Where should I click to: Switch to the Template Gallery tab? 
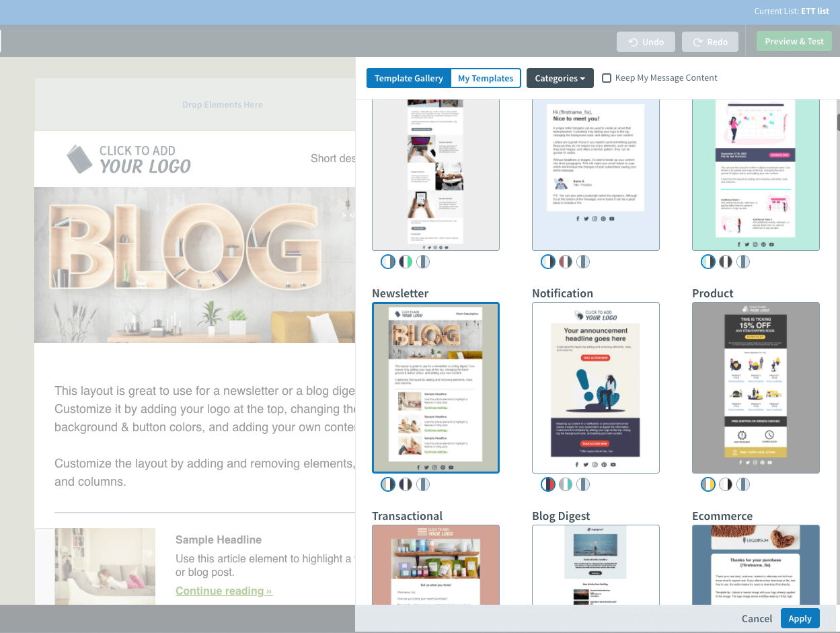409,78
